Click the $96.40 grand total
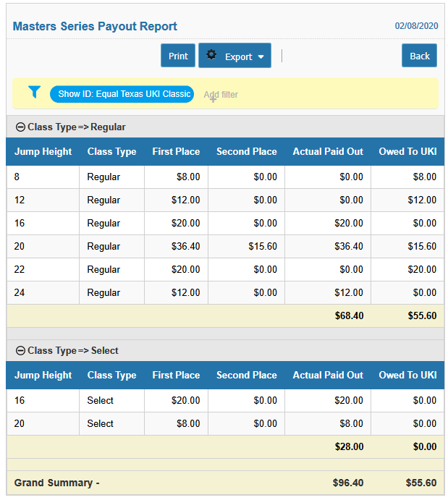 [348, 483]
